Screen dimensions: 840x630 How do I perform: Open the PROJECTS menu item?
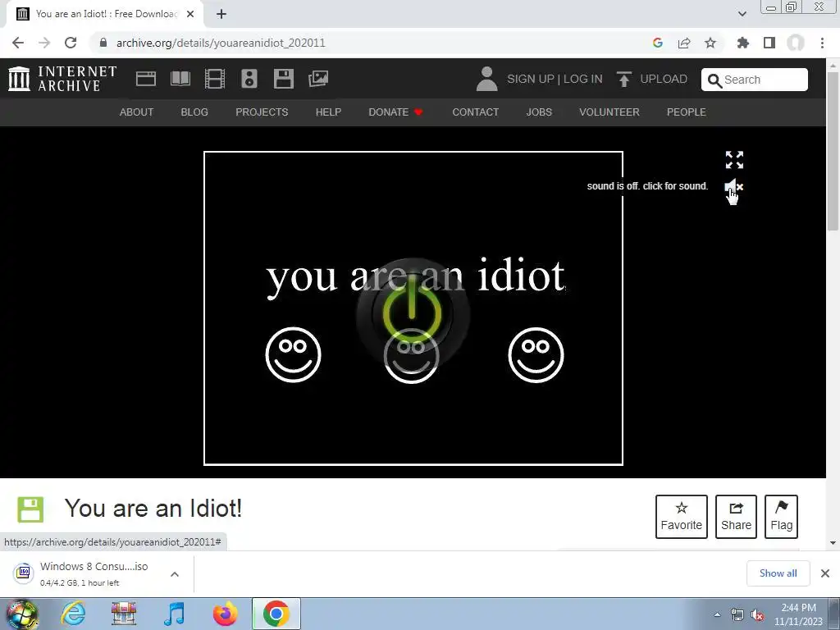tap(262, 112)
